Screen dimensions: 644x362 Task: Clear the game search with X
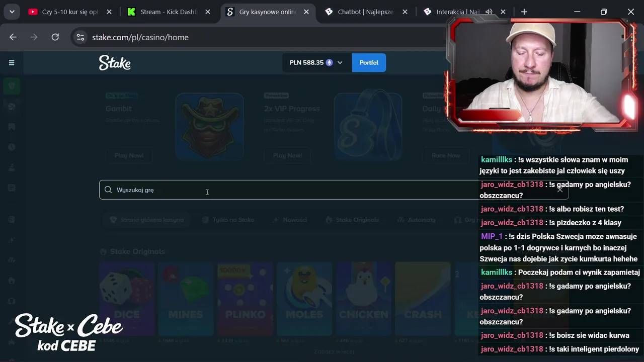tap(560, 190)
